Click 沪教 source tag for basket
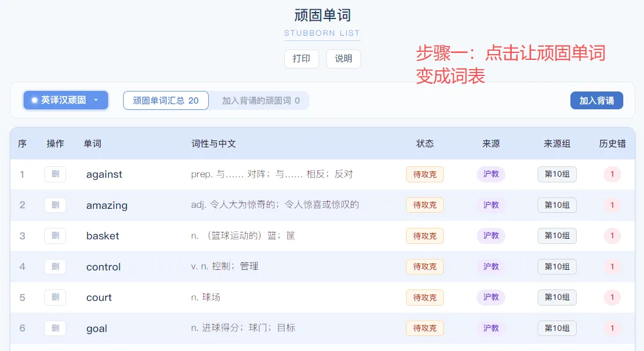The image size is (644, 351). (x=491, y=236)
